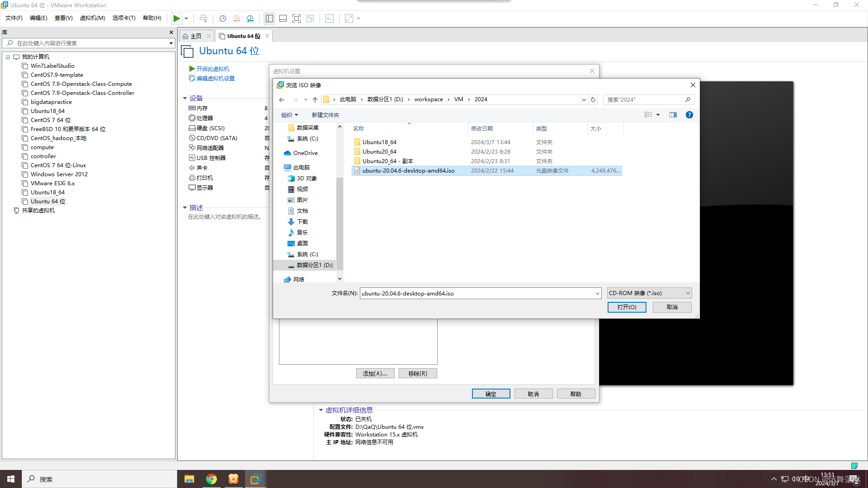This screenshot has height=488, width=868.
Task: Open the 组织 dropdown menu
Action: (x=290, y=115)
